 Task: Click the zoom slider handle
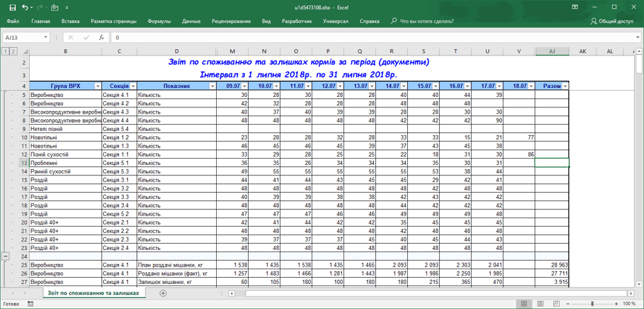tap(592, 303)
